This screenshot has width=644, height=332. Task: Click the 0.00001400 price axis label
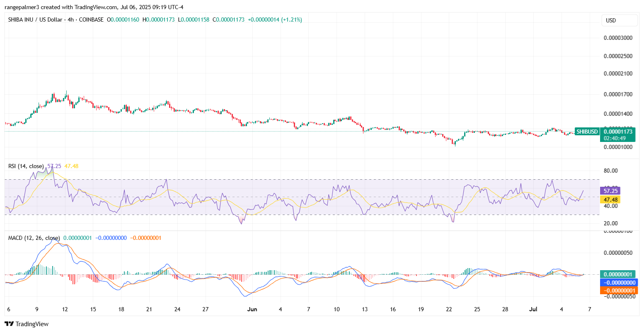click(x=618, y=114)
